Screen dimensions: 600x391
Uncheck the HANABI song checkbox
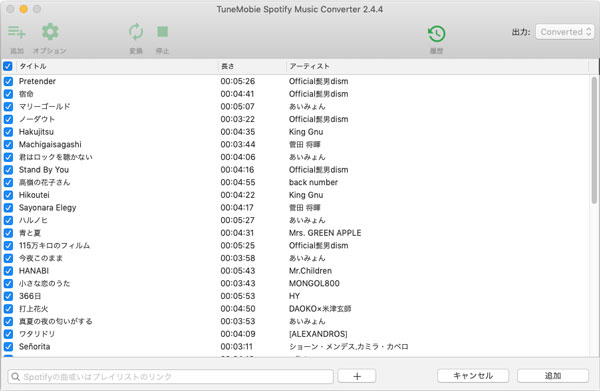8,271
